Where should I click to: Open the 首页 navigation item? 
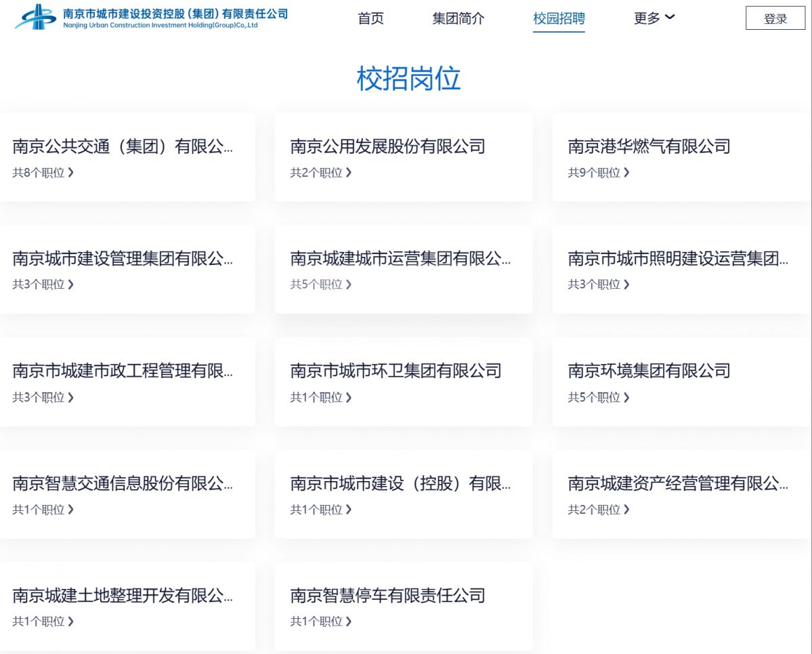(x=371, y=19)
